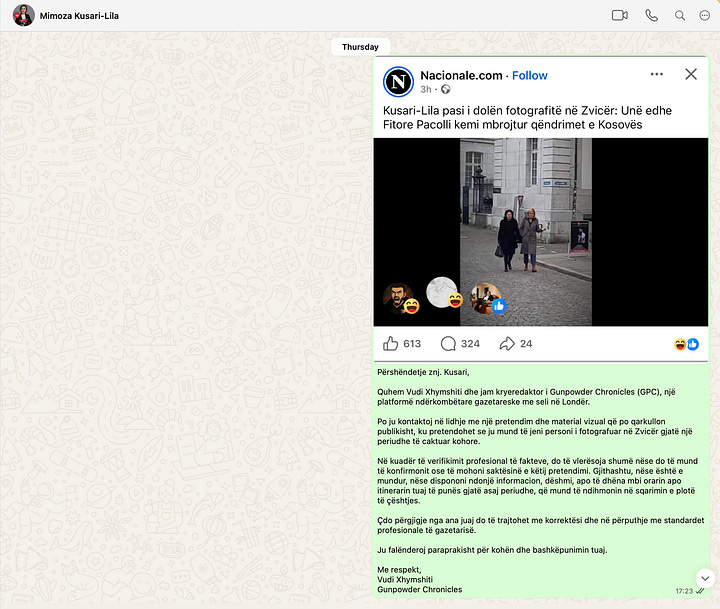This screenshot has height=609, width=720.
Task: Open the chat search magnifier icon
Action: [680, 16]
